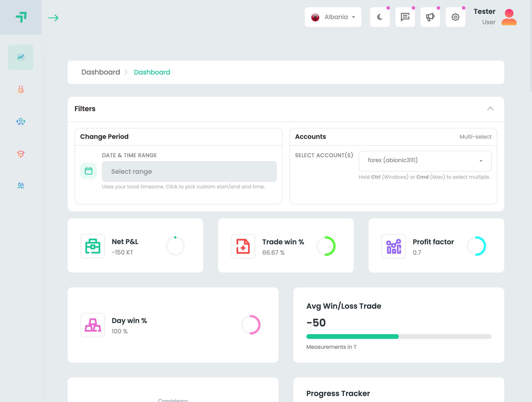Click the page vertical scrollbar
This screenshot has width=532, height=402.
click(x=531, y=46)
